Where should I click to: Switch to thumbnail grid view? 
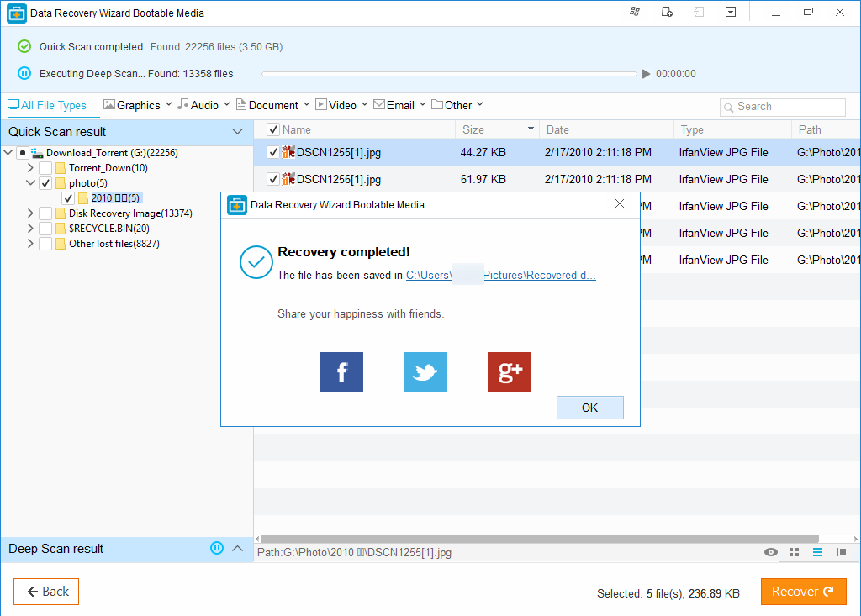pyautogui.click(x=794, y=552)
